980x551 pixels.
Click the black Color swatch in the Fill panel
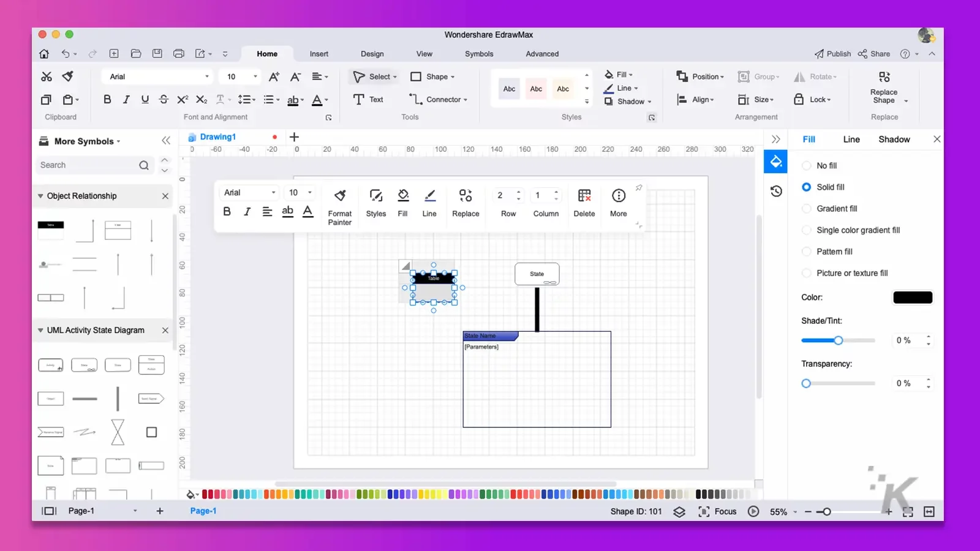point(913,298)
